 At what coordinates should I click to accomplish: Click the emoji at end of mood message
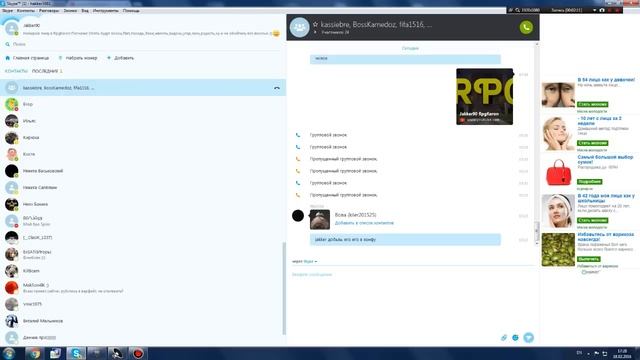tap(276, 33)
